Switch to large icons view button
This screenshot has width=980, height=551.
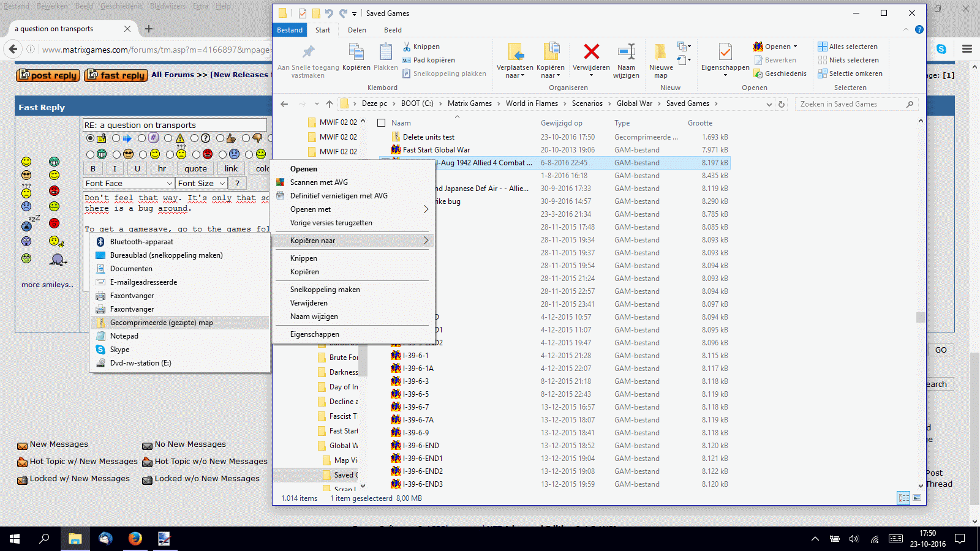(917, 498)
